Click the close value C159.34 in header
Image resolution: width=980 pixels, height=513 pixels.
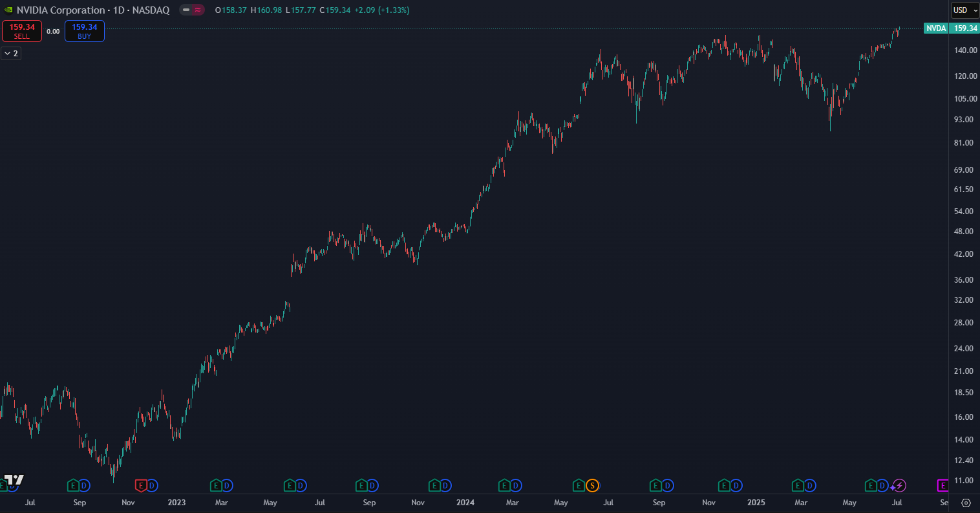pyautogui.click(x=335, y=10)
